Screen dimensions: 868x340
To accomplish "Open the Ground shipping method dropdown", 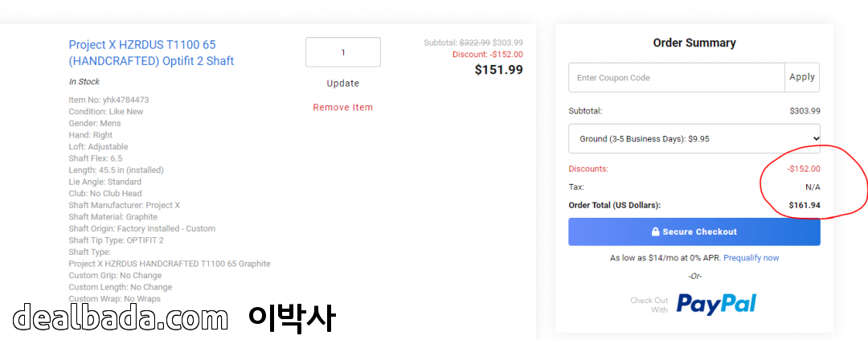I will point(694,138).
